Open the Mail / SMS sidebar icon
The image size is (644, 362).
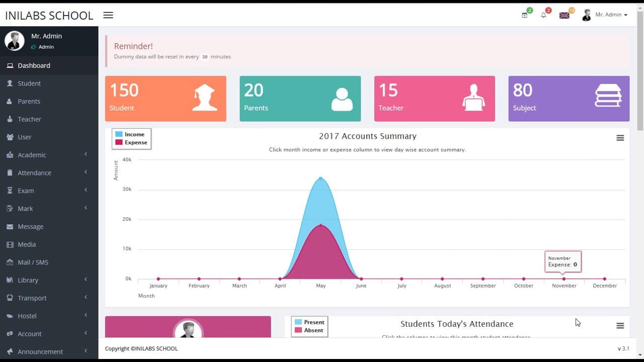pos(10,262)
